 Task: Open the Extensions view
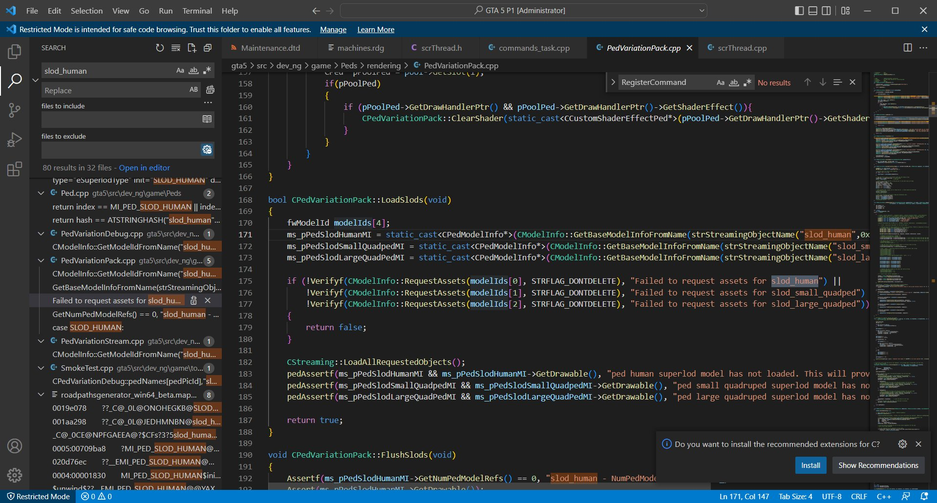(14, 170)
